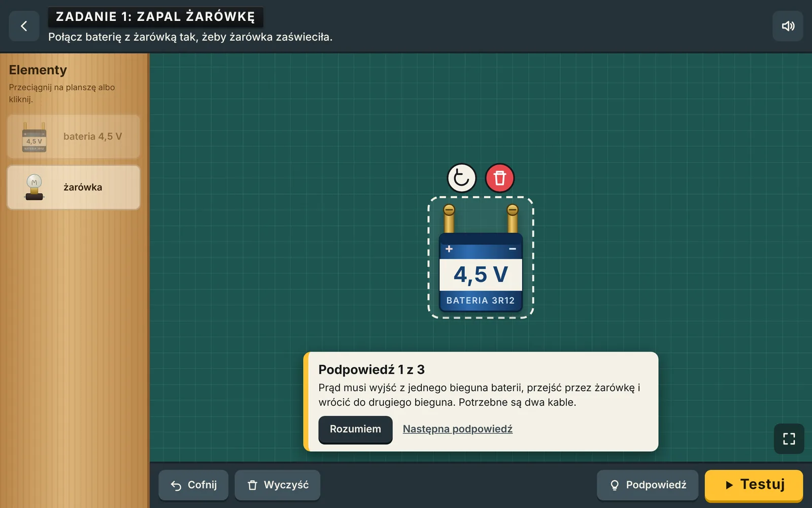Click the hint text "Prąd musi wyjść z jednego bieguna baterii…"
812x508 pixels.
480,395
